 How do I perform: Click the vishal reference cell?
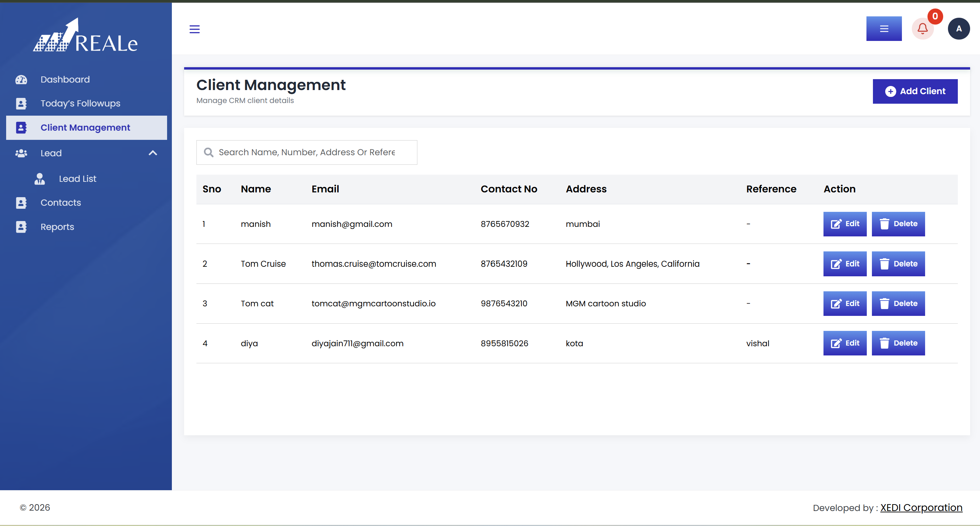757,343
